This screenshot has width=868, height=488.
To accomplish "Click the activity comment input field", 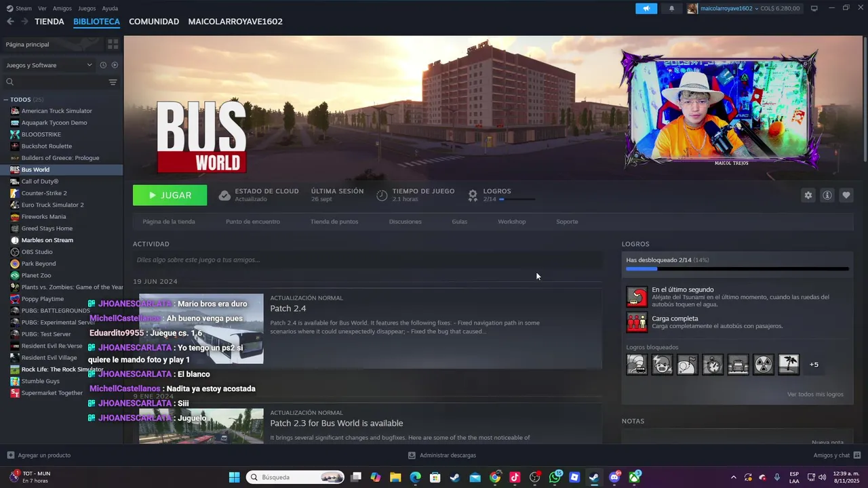I will tap(367, 260).
